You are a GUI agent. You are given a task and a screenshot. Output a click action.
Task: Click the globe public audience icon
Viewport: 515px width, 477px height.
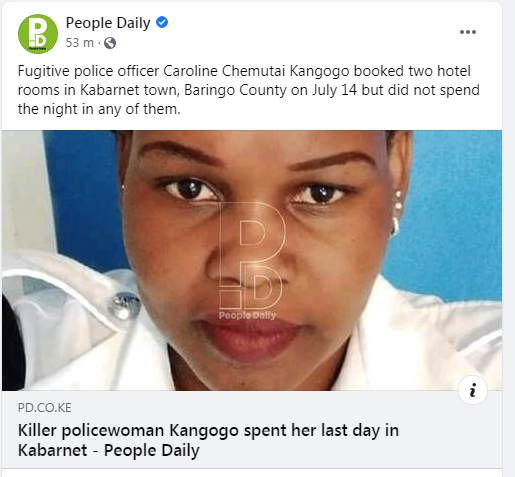point(110,43)
